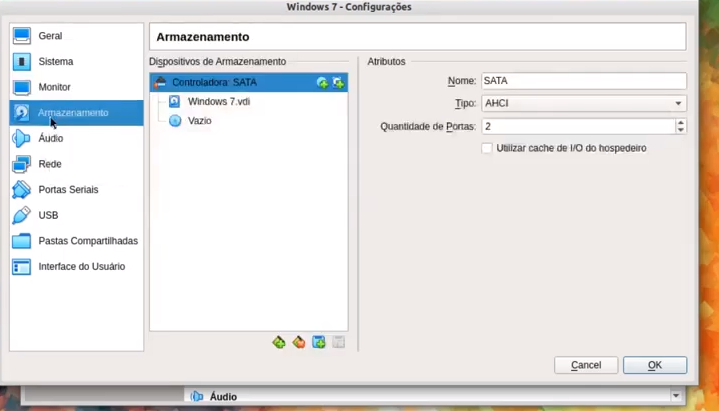This screenshot has width=719, height=411.
Task: Remove selected storage attachment
Action: 338,342
